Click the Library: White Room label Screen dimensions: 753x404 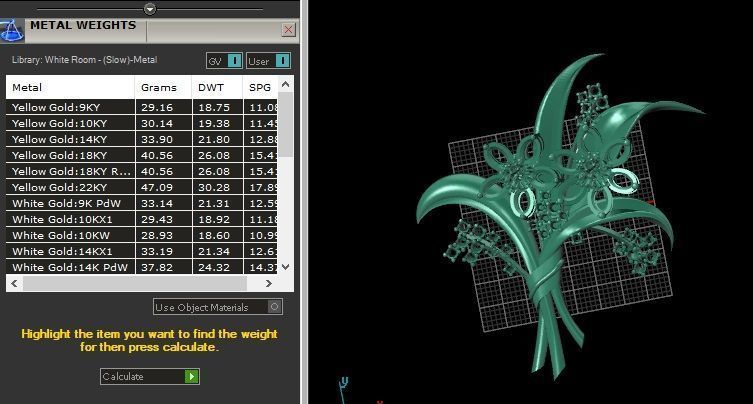85,60
